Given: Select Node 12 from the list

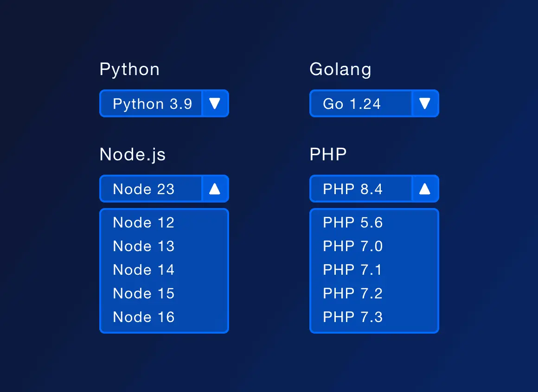Looking at the screenshot, I should click(x=143, y=223).
